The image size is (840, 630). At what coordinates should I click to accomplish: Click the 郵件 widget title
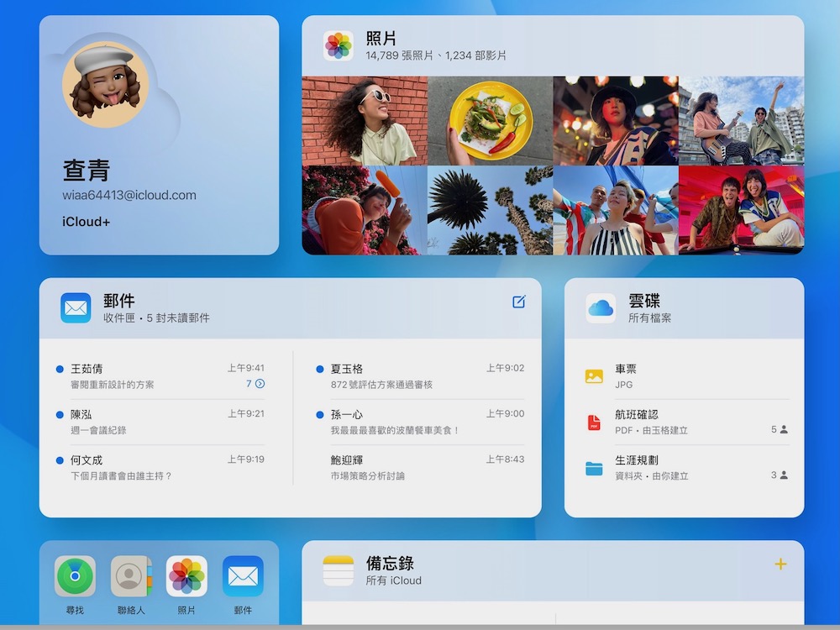point(119,301)
